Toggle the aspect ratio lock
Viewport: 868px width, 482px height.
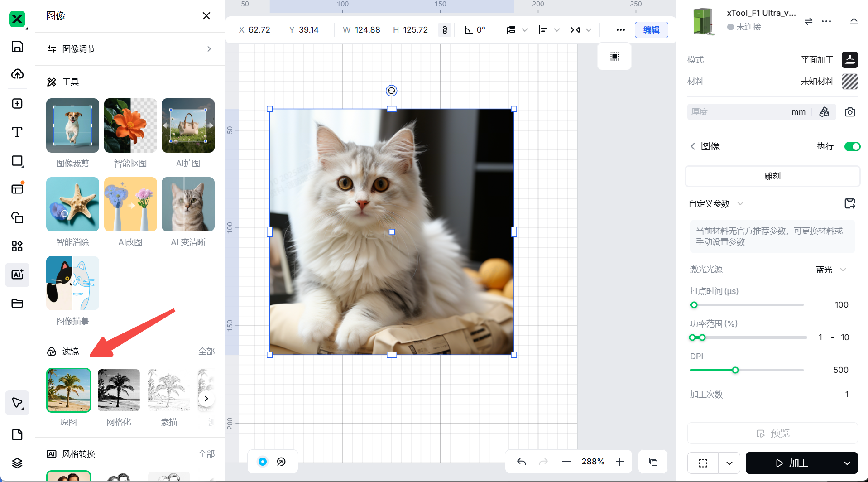click(445, 30)
